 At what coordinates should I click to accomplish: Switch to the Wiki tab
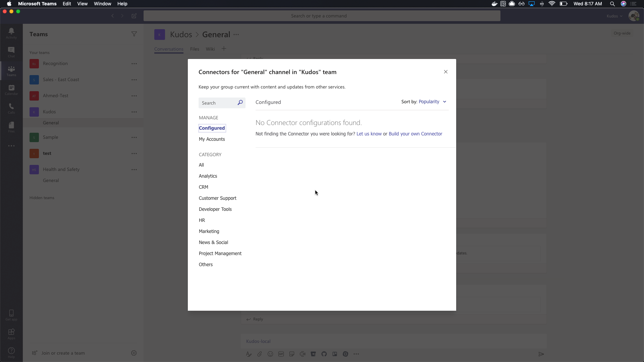coord(210,49)
